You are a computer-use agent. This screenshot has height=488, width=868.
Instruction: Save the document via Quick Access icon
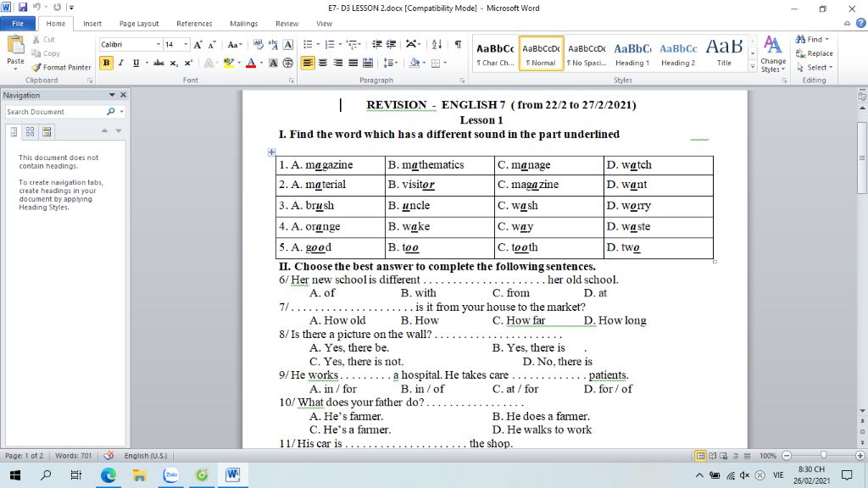pyautogui.click(x=23, y=7)
